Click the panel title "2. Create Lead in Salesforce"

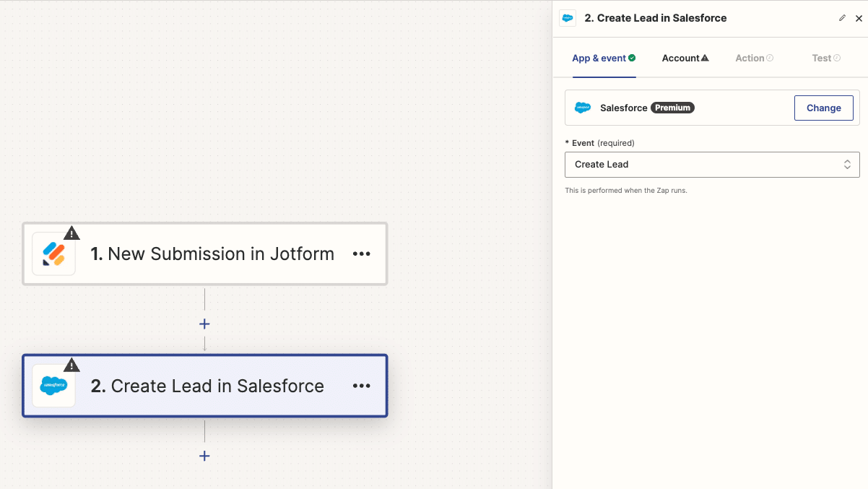pos(656,18)
